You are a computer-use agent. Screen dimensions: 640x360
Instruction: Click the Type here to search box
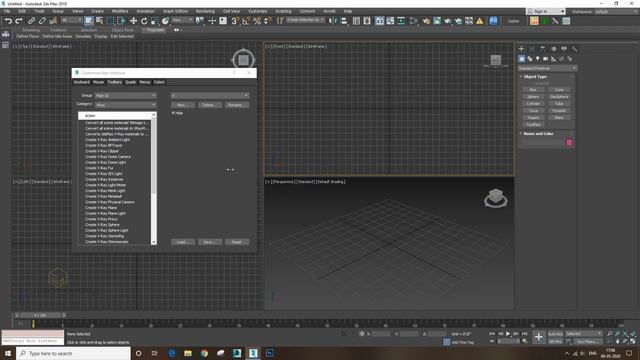pos(73,353)
